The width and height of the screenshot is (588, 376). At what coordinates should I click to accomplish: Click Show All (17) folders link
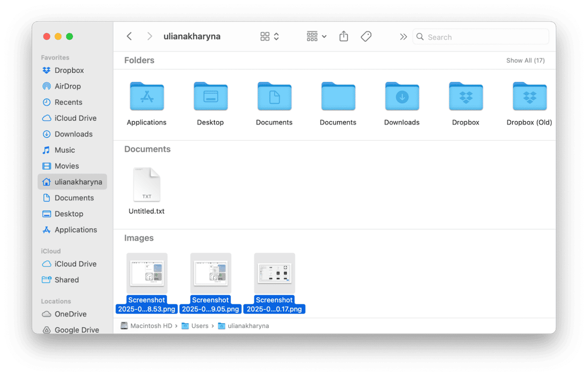pos(525,60)
